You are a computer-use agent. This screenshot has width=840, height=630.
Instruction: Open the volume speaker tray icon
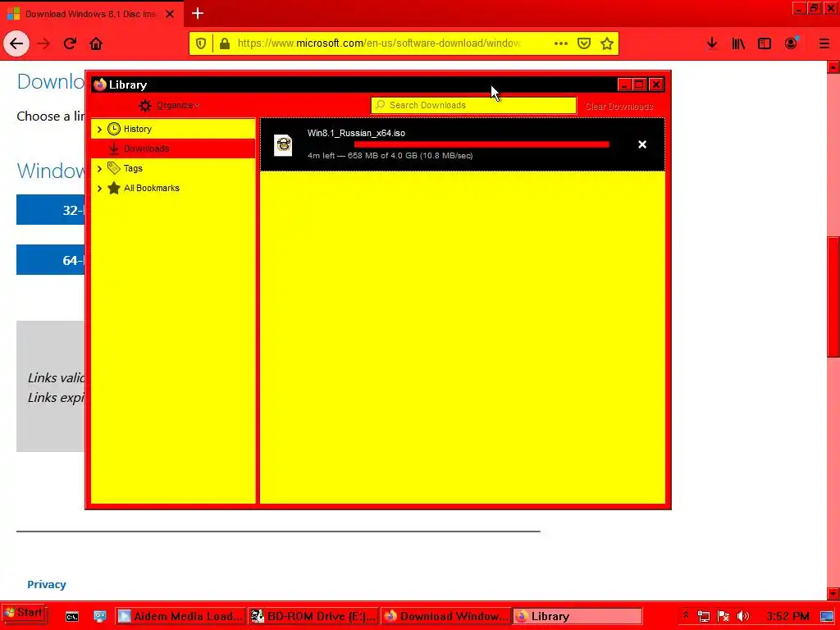click(x=743, y=617)
